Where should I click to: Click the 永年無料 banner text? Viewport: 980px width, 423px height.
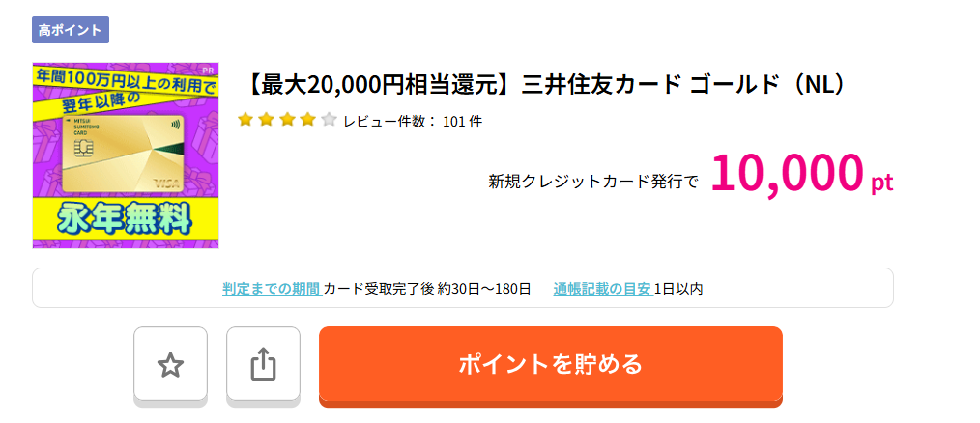tap(125, 219)
